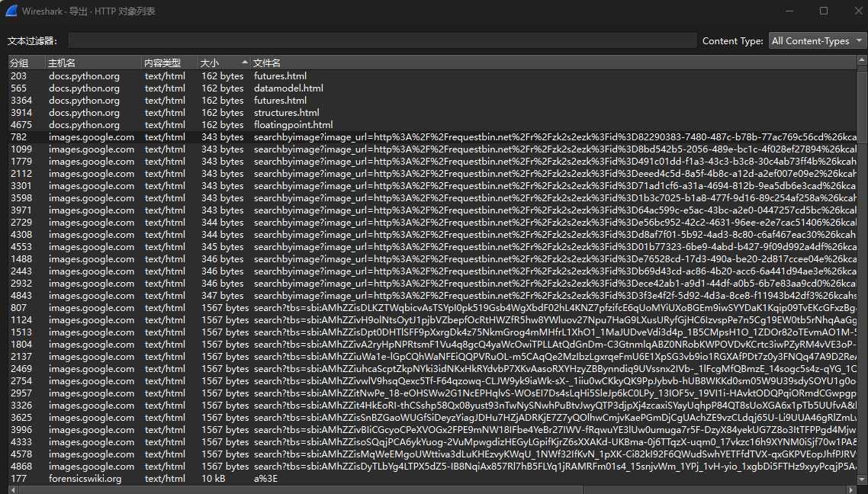Click the Wireshark shark fin title icon
Screen dimensions: 868x494
pos(11,11)
